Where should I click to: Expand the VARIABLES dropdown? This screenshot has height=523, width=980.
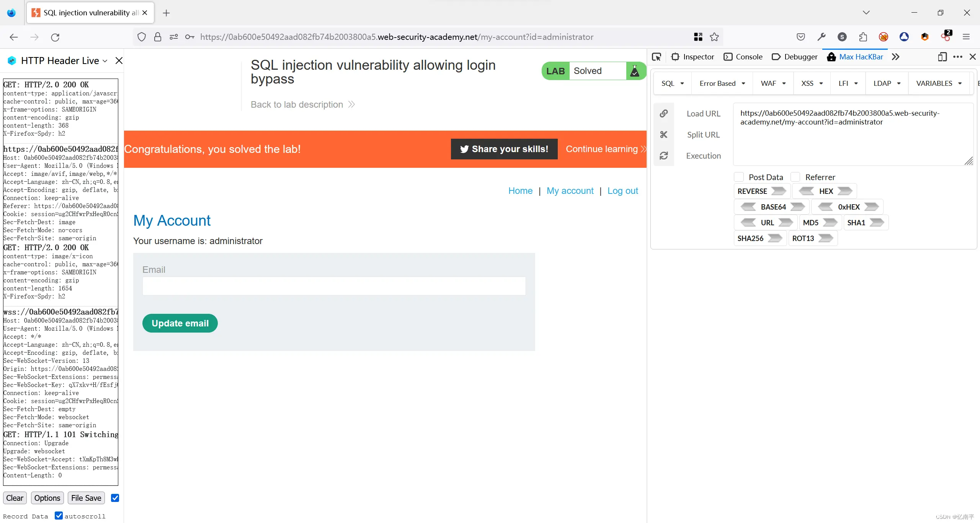[939, 83]
